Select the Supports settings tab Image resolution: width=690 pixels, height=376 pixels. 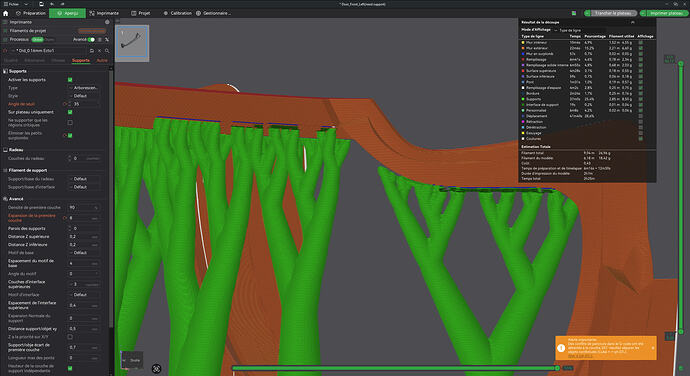(x=81, y=60)
